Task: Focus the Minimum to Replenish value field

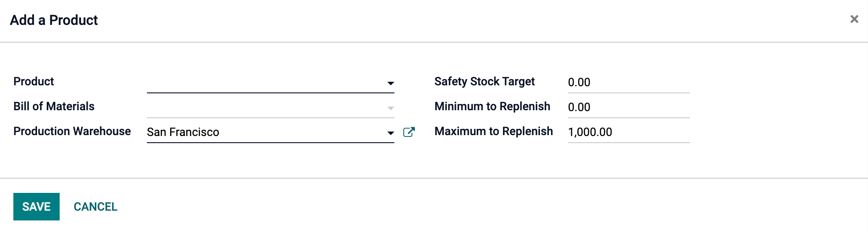Action: [x=628, y=108]
